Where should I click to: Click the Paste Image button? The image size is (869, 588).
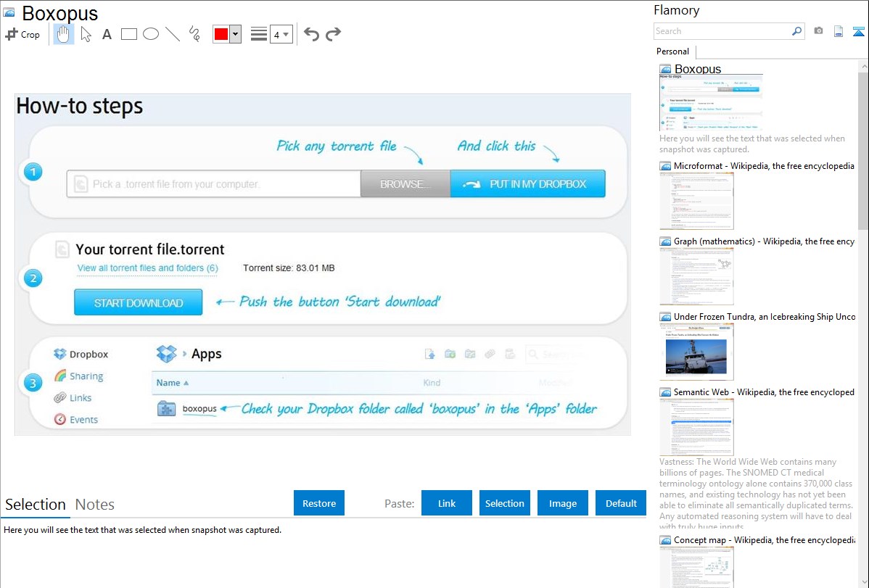tap(562, 503)
